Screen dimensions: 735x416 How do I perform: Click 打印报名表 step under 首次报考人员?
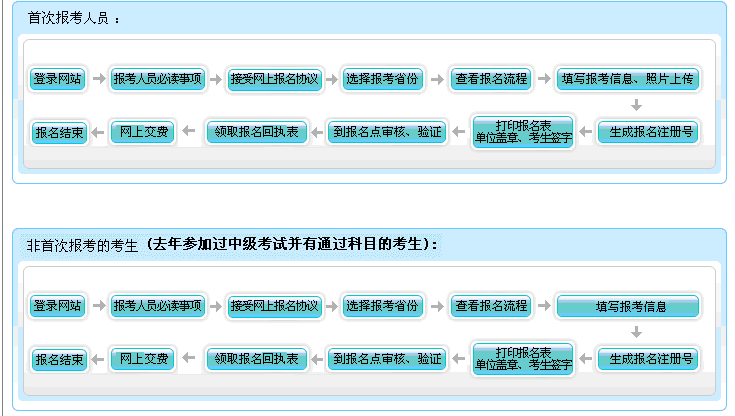523,132
